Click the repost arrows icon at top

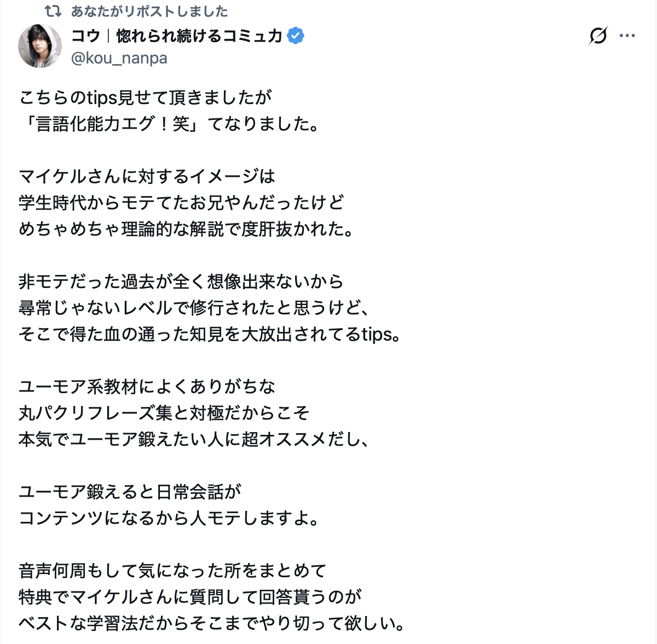[53, 11]
